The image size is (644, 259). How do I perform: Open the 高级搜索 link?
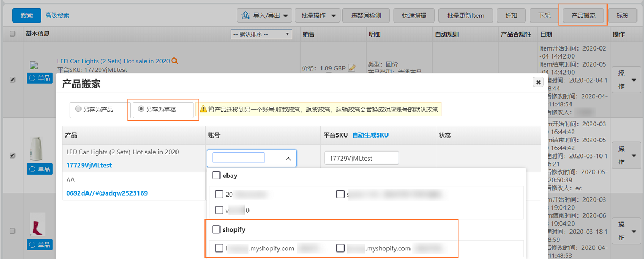click(57, 16)
